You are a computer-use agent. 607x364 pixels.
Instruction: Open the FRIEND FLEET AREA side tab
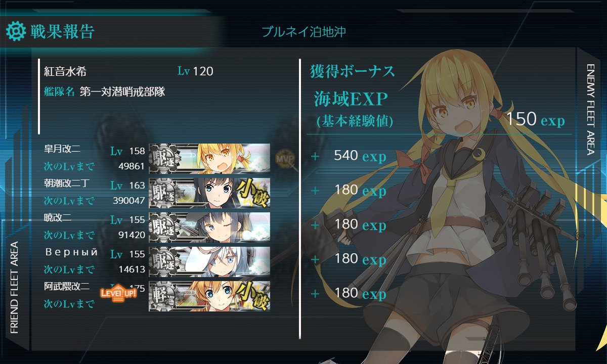tap(14, 287)
